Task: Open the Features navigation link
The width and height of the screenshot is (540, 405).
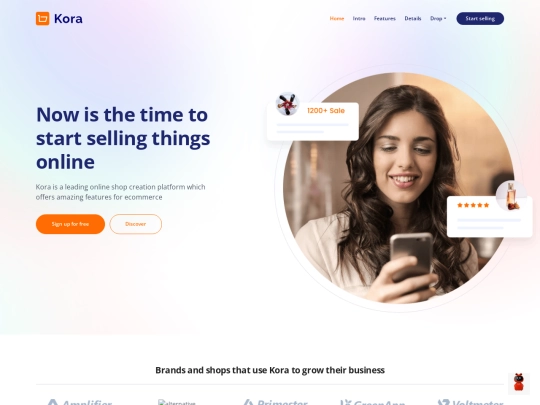Action: 385,19
